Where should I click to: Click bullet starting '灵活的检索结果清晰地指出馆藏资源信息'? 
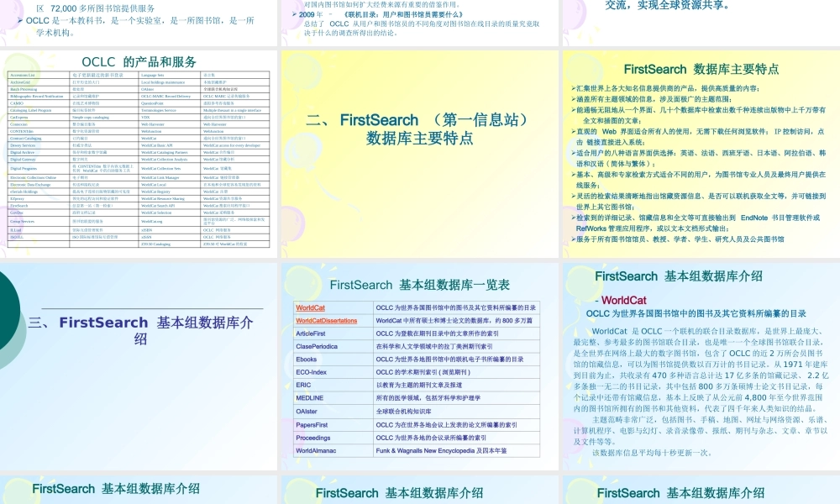click(x=699, y=202)
